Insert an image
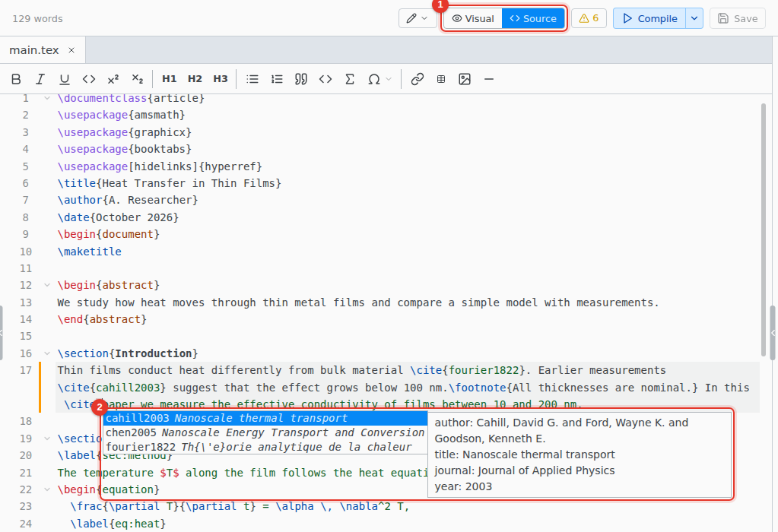Viewport: 778px width, 532px height. tap(465, 79)
